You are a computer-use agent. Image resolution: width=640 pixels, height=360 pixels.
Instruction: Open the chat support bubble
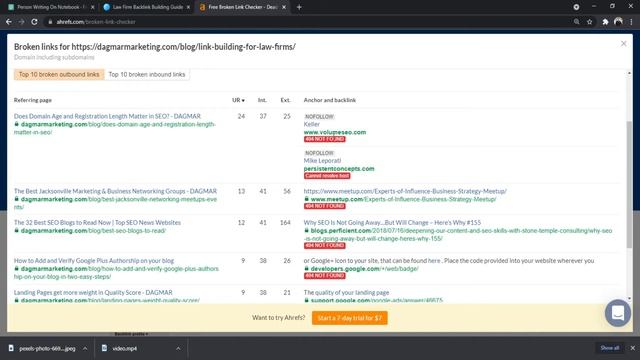[x=618, y=313]
